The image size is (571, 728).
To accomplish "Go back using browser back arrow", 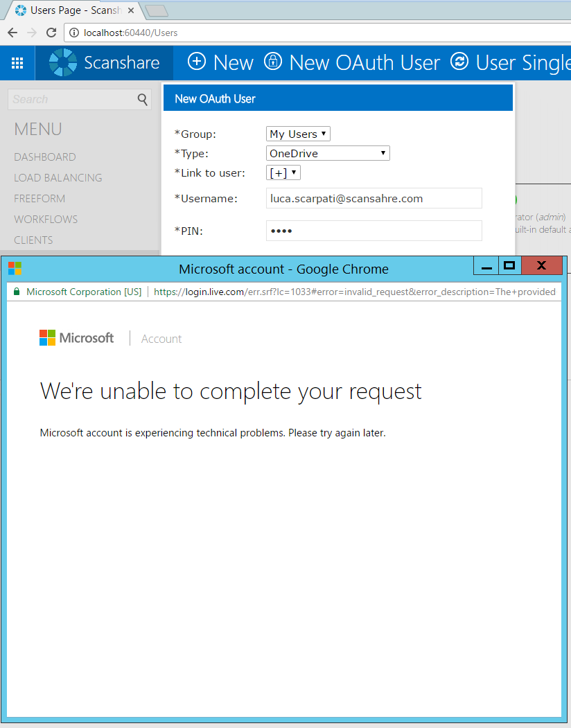I will pos(12,33).
